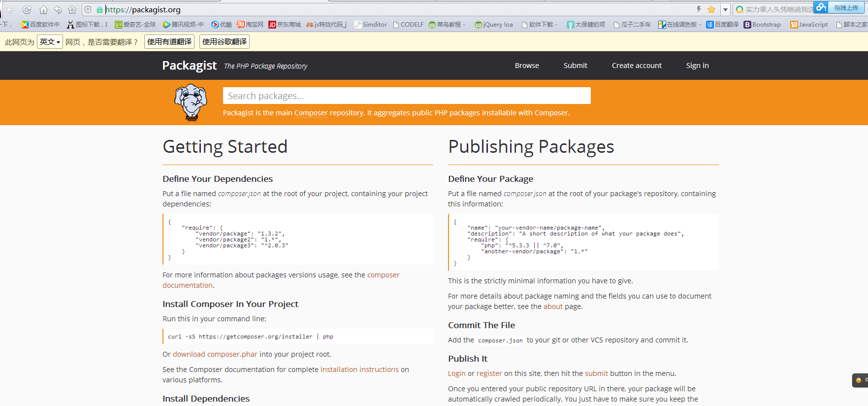Click the undo/restore closed tab arrow icon
Viewport: 868px width, 406px height.
[x=58, y=9]
